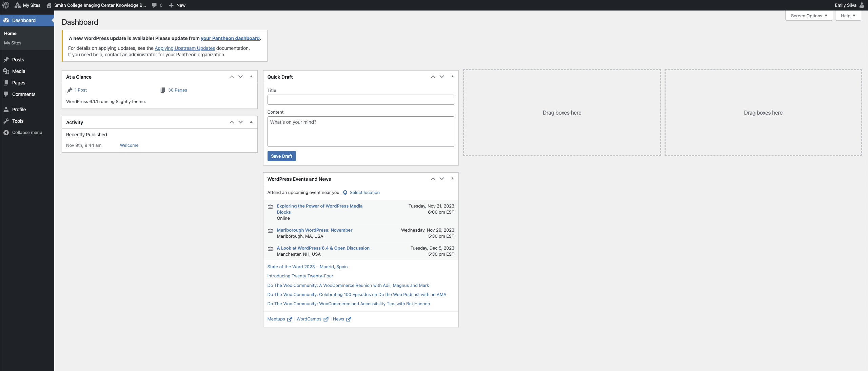Collapse the sidebar menu
Viewport: 868px width, 371px height.
23,133
